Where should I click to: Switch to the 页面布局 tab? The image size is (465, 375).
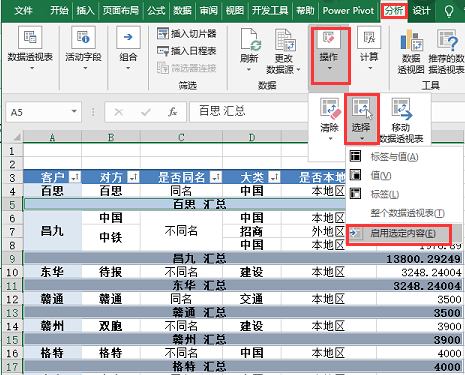pos(121,11)
